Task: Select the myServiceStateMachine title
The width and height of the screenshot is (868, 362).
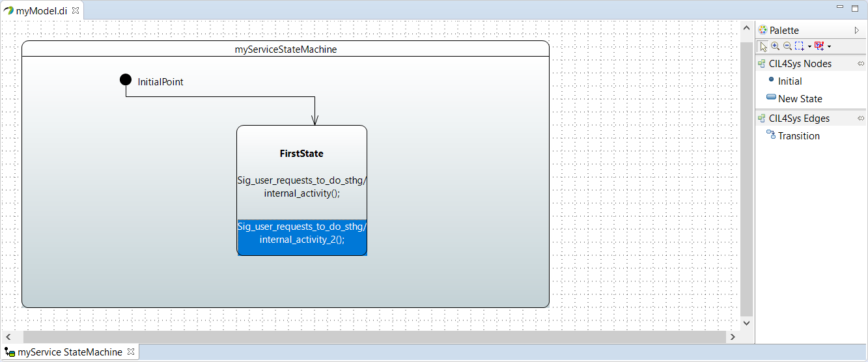Action: point(286,49)
